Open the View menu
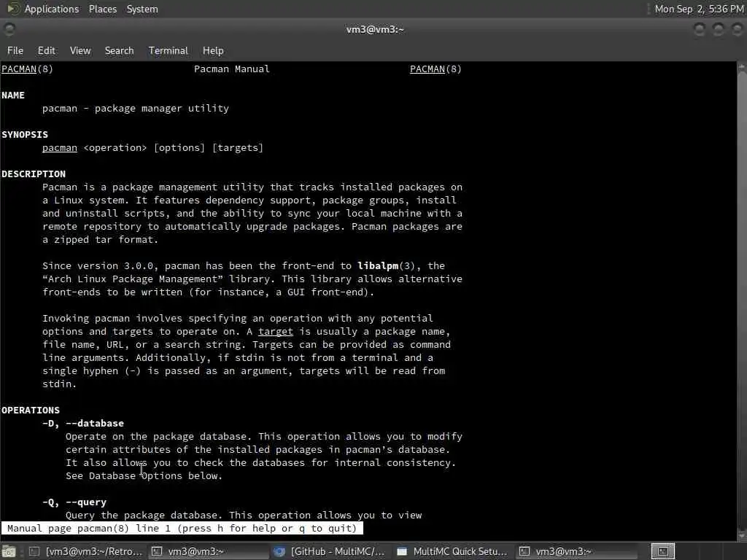 (80, 50)
